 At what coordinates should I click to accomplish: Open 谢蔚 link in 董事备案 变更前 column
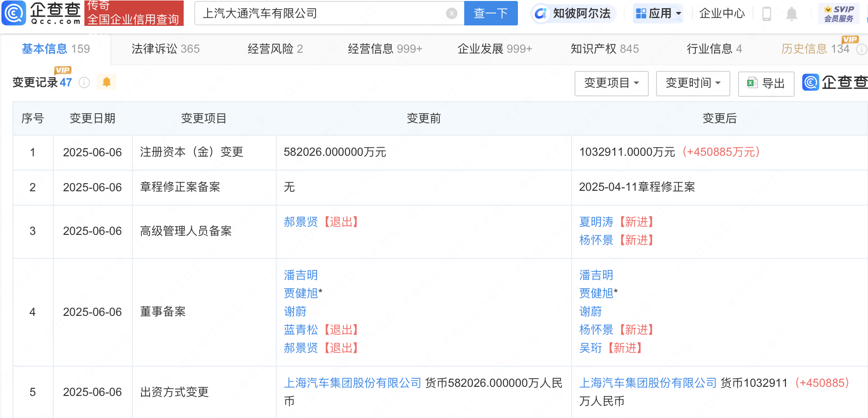tap(295, 312)
